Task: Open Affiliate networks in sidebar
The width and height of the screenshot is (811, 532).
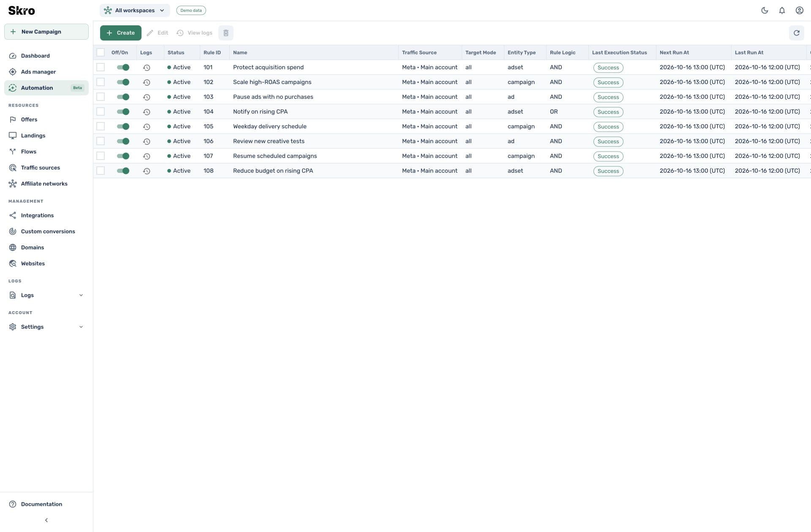Action: (46, 184)
